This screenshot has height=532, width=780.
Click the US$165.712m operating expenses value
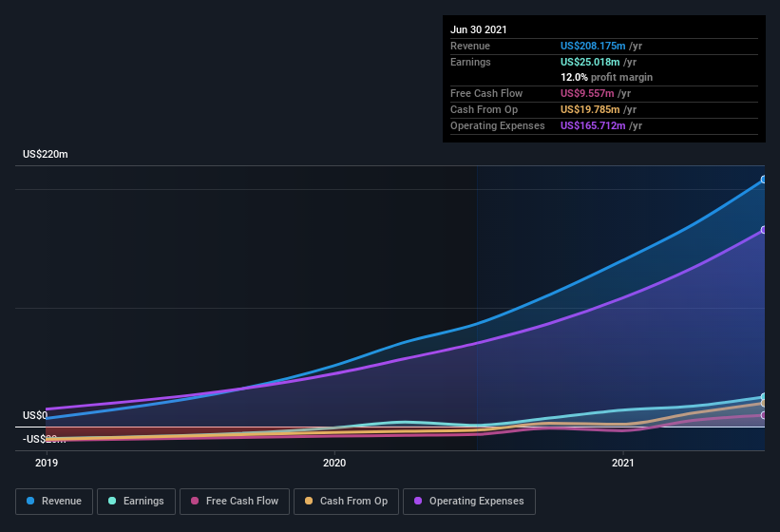coord(593,125)
